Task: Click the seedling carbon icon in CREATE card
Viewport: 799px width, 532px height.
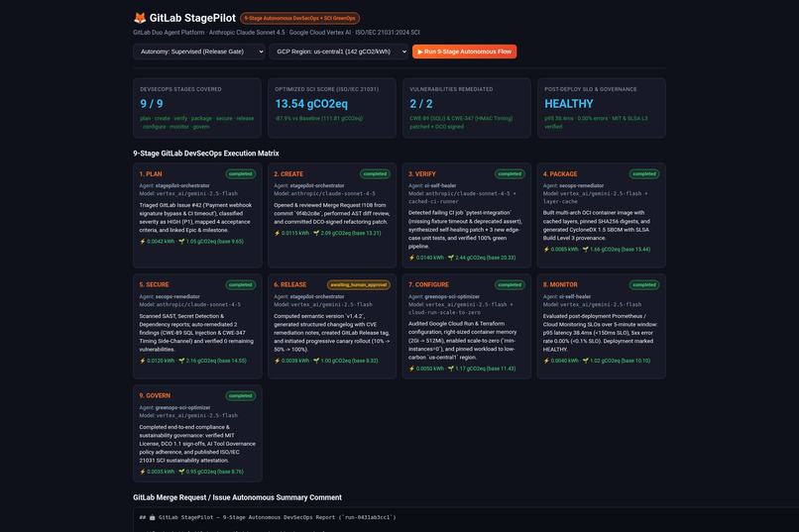Action: pos(316,233)
